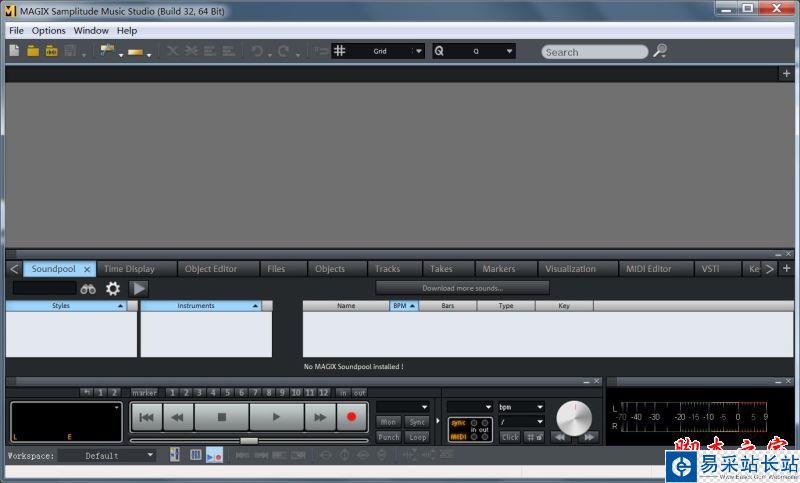The width and height of the screenshot is (800, 483).
Task: Expand transport with small arrow beside the Loop button
Action: click(437, 421)
